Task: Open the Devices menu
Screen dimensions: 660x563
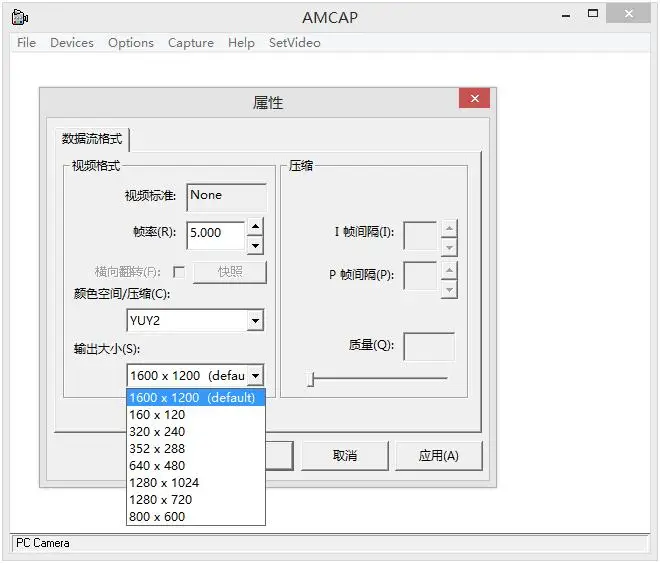Action: (72, 42)
